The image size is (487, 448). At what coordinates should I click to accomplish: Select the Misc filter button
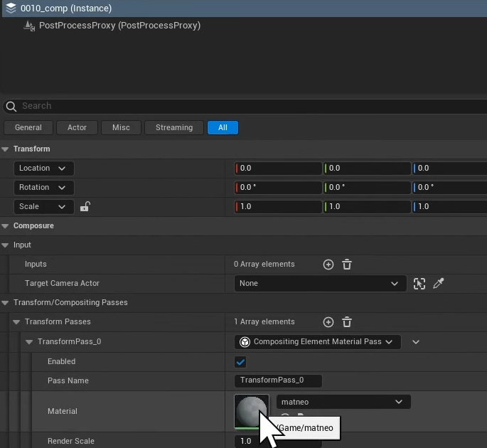tap(121, 128)
